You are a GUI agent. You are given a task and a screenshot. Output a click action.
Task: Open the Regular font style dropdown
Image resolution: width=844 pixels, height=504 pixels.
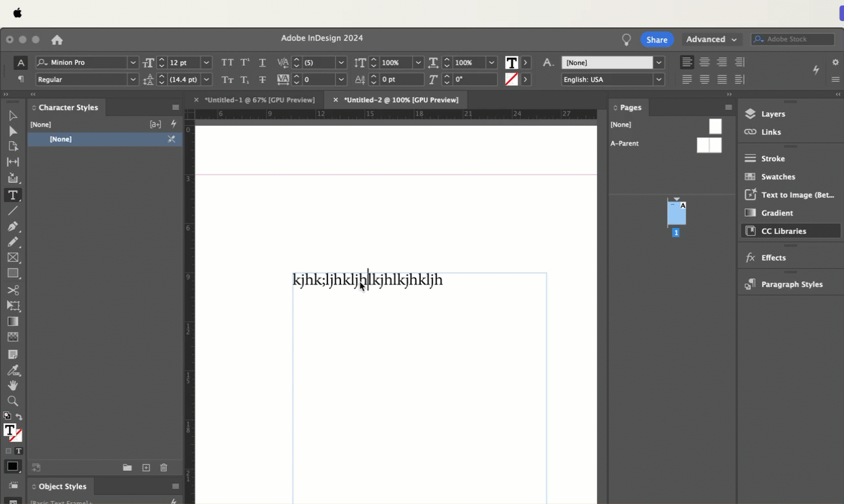click(x=133, y=80)
